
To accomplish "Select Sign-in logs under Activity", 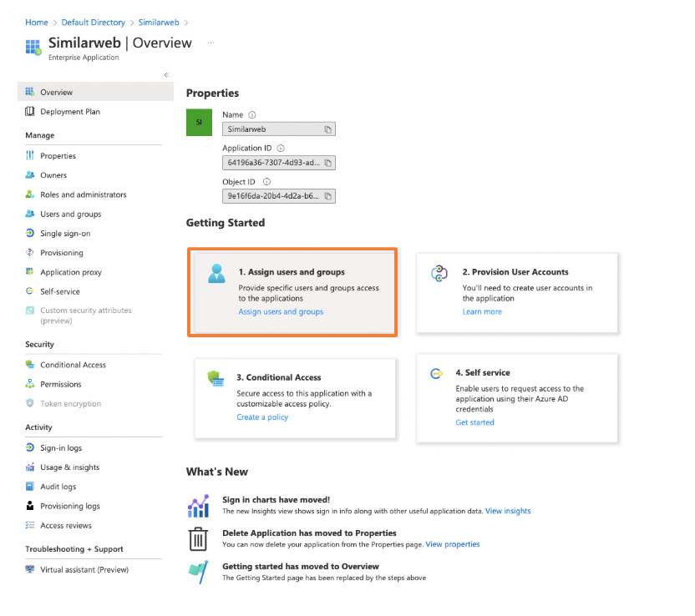I will pyautogui.click(x=61, y=448).
